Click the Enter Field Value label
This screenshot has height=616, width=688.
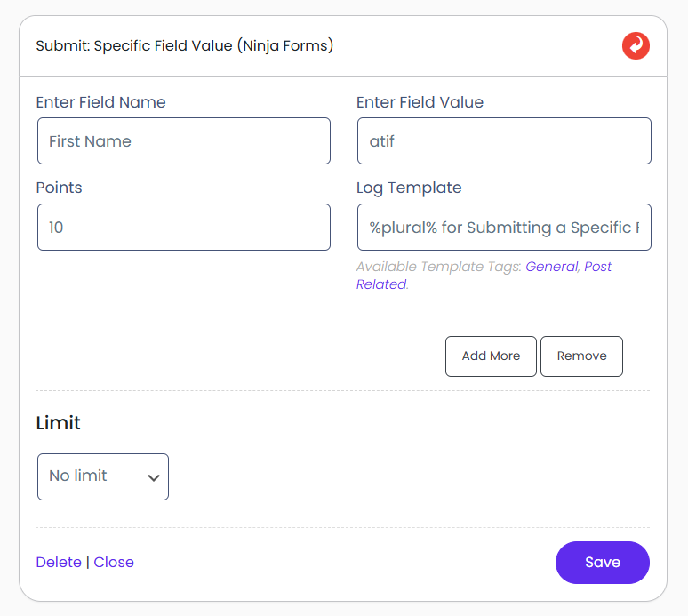420,102
